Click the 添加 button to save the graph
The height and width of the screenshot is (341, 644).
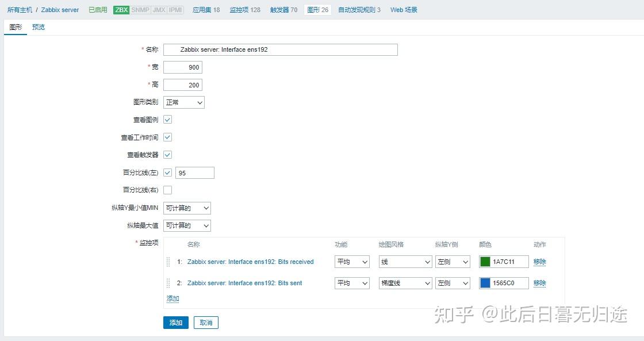click(x=175, y=323)
